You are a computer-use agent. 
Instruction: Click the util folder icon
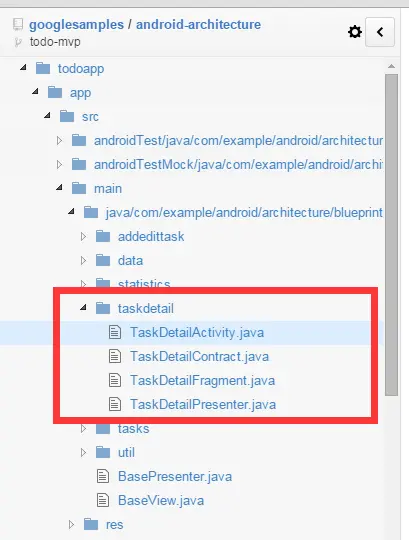(x=103, y=453)
